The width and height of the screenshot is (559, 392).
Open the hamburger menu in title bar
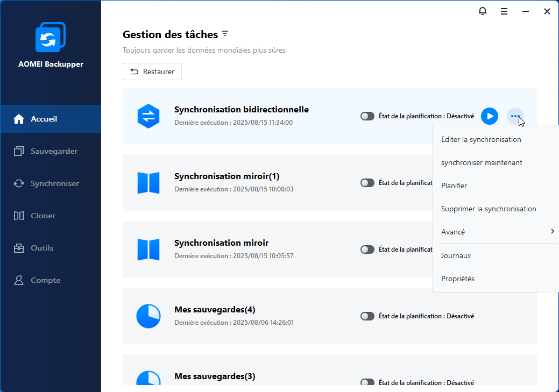[x=504, y=11]
